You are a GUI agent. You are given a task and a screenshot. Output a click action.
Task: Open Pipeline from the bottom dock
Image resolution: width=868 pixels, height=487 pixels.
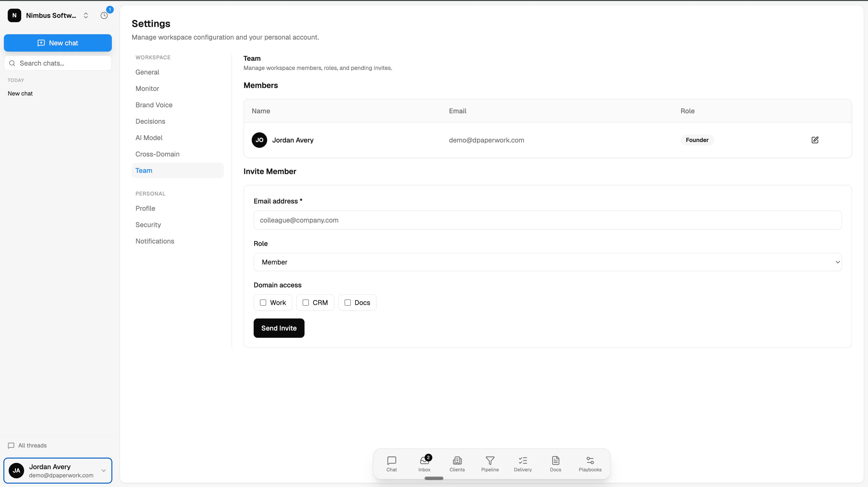490,464
